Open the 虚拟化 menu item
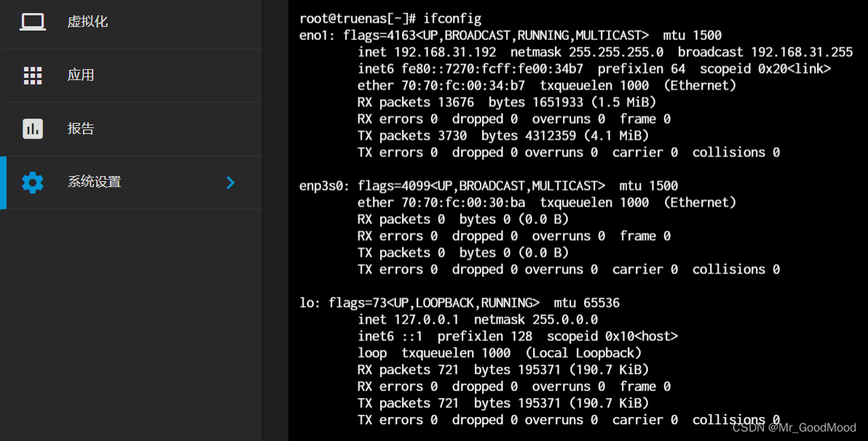The width and height of the screenshot is (868, 441). pos(87,22)
